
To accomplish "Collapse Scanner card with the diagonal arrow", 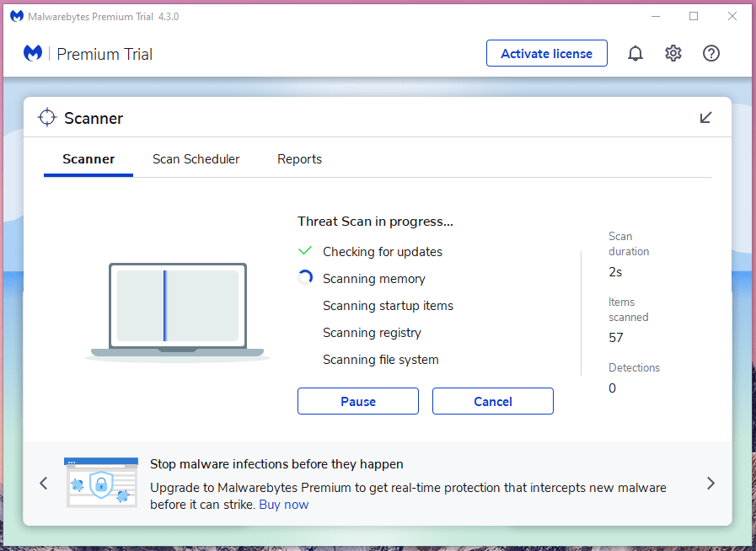I will pyautogui.click(x=706, y=118).
